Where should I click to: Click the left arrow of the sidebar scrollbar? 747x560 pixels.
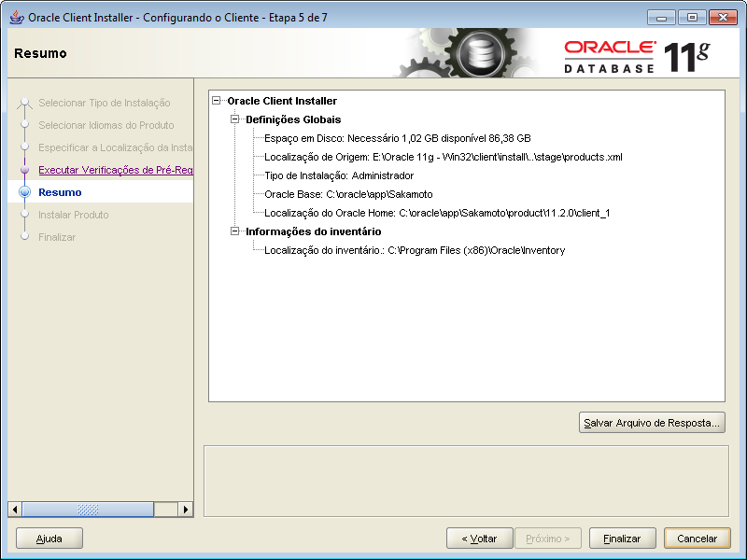pyautogui.click(x=15, y=509)
